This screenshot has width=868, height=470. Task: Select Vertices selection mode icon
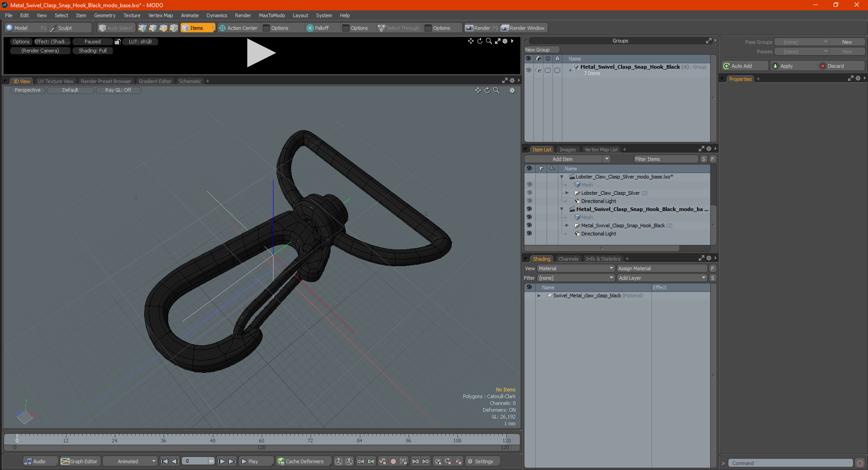click(x=142, y=28)
